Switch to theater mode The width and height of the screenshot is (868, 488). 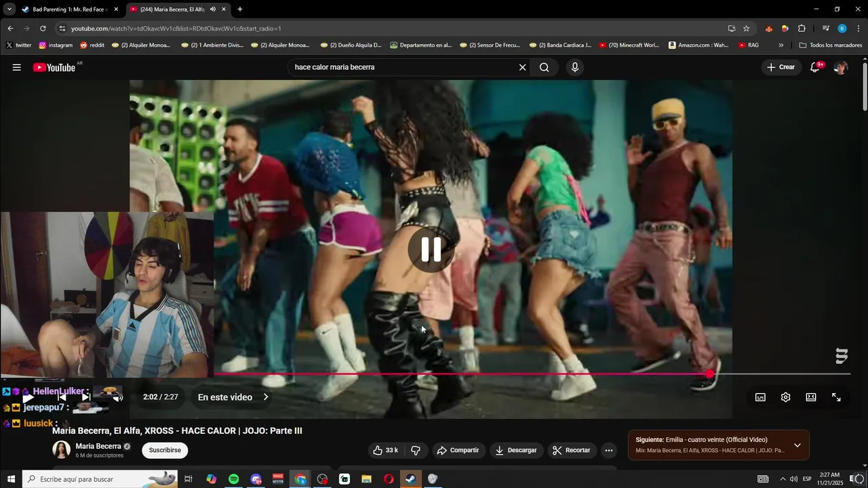point(811,397)
